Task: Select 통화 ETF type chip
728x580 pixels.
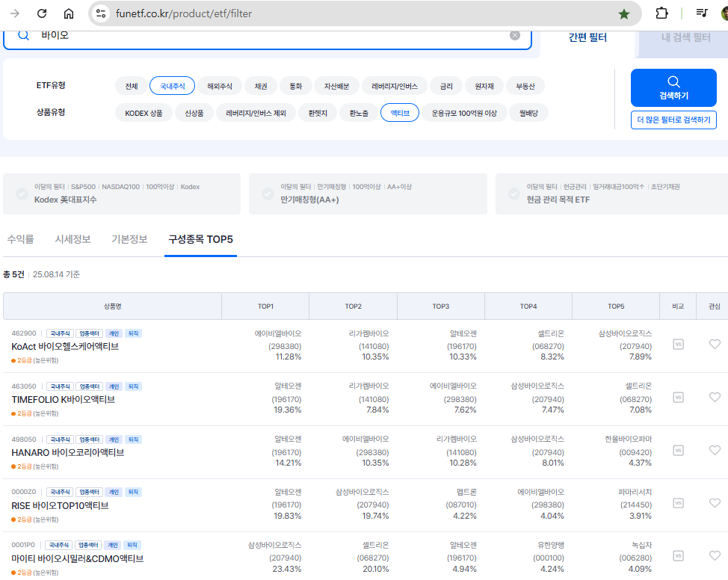Action: click(x=296, y=86)
